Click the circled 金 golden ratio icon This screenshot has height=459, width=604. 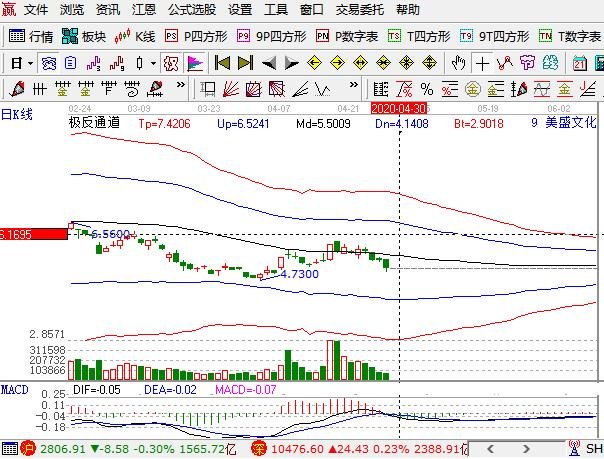pos(473,89)
